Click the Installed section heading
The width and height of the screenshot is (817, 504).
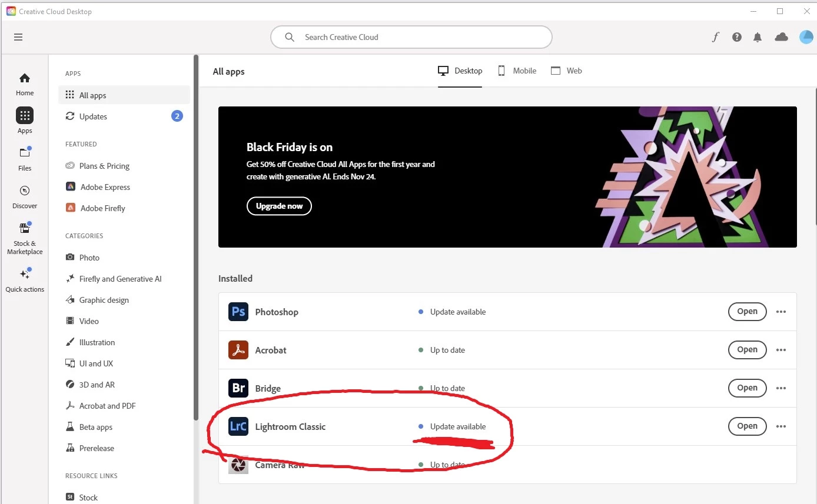point(235,278)
